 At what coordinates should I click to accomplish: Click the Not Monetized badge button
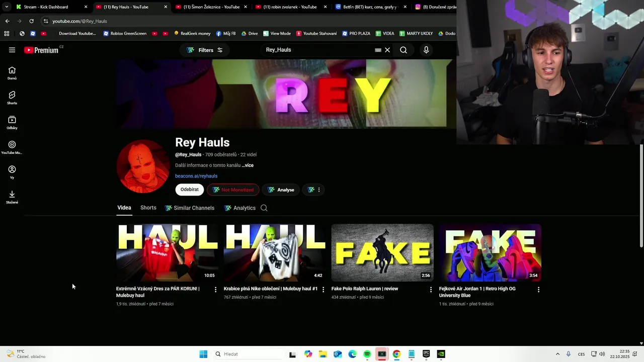(x=233, y=190)
